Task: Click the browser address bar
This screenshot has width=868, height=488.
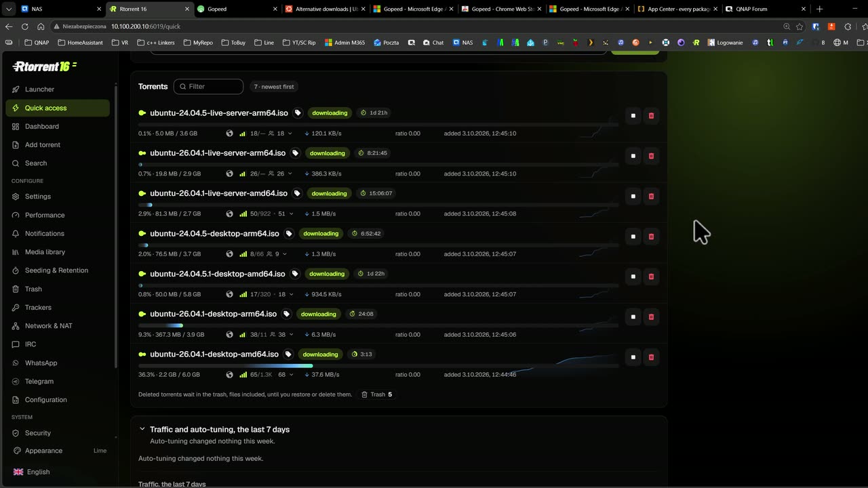Action: pos(414,26)
